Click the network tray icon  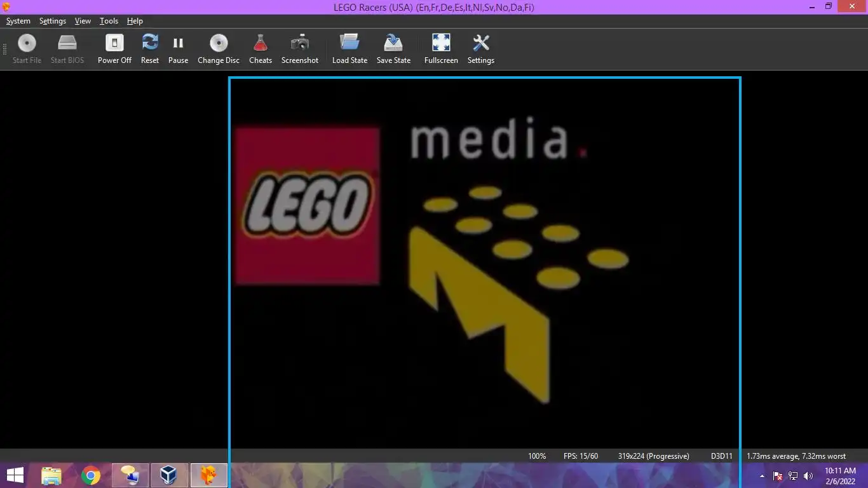point(793,476)
